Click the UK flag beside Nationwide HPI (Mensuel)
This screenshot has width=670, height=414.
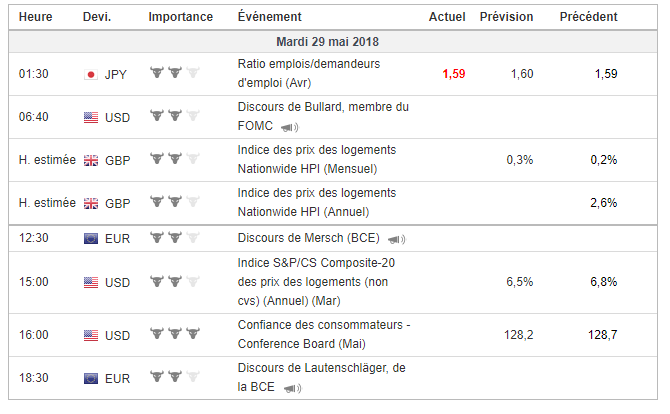click(91, 161)
